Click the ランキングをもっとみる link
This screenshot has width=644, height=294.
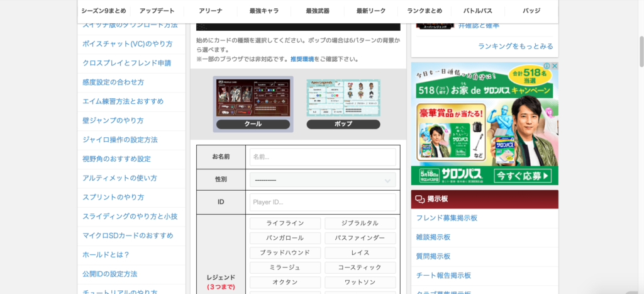point(515,46)
